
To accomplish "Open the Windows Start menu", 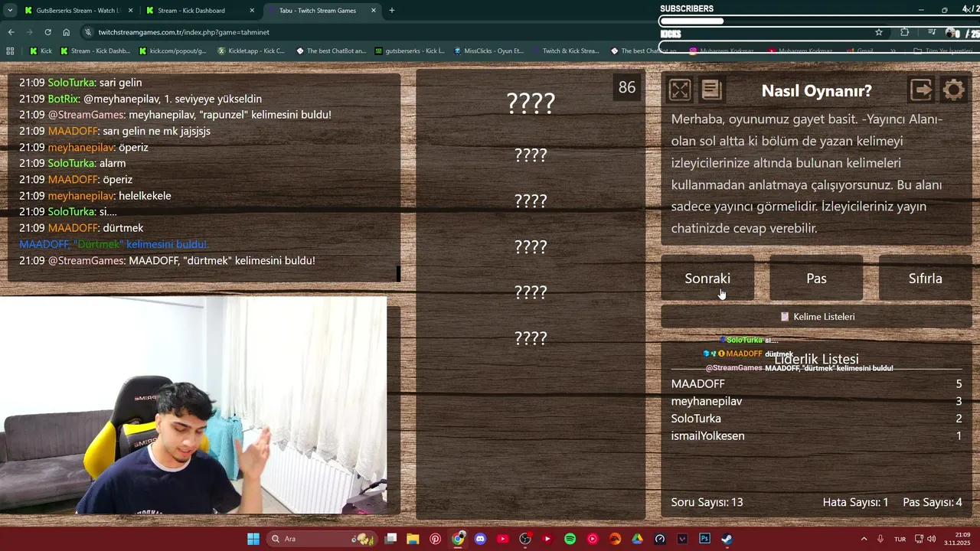I will (x=253, y=539).
